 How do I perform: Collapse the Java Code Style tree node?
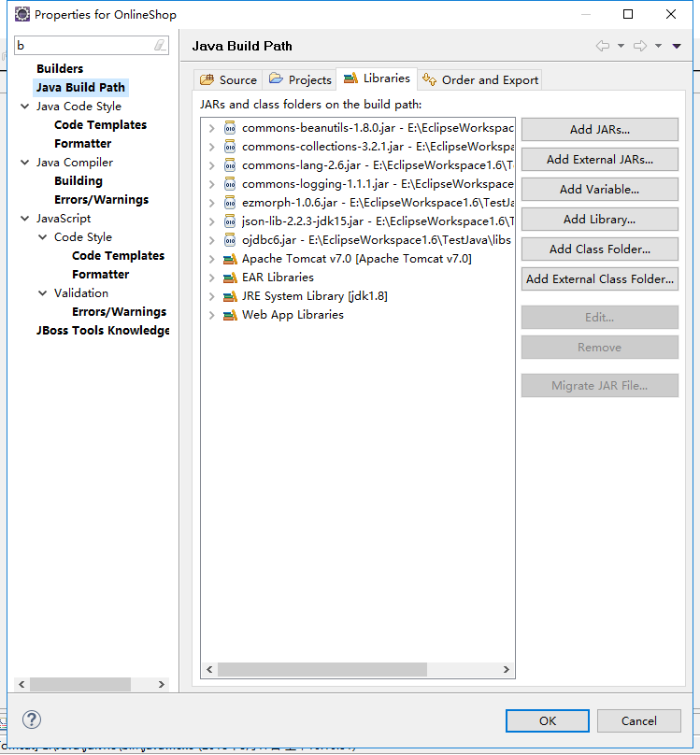coord(24,106)
